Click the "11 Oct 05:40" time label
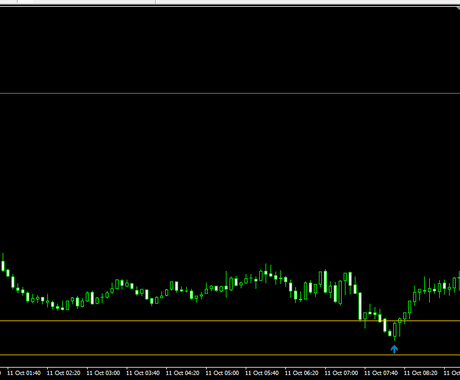This screenshot has width=460, height=380. tap(262, 373)
